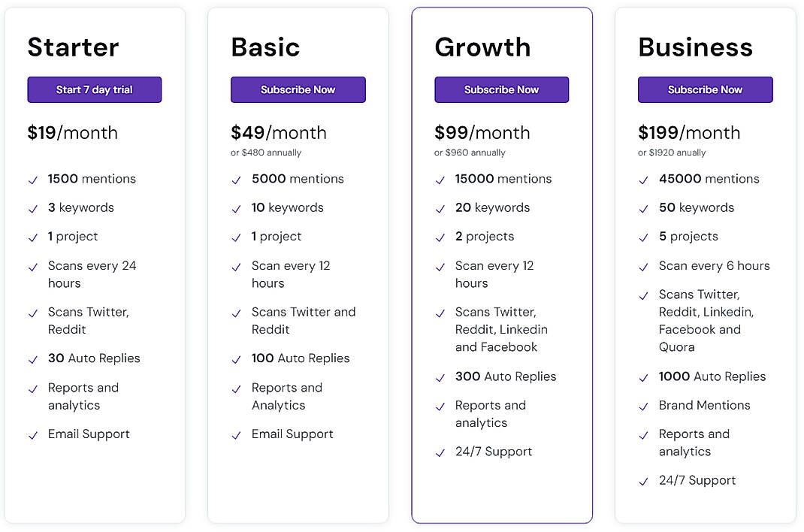Click checkmark next to 10 keywords
Image resolution: width=804 pixels, height=532 pixels.
point(237,209)
